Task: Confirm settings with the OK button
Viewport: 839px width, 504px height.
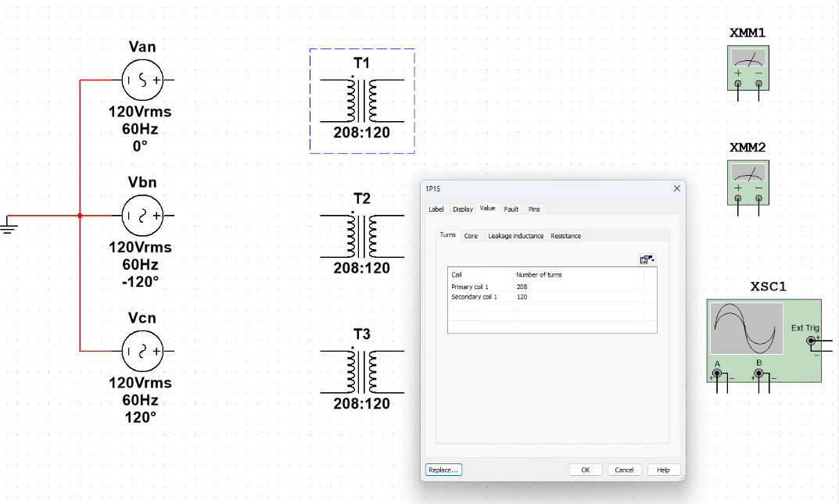Action: coord(585,469)
